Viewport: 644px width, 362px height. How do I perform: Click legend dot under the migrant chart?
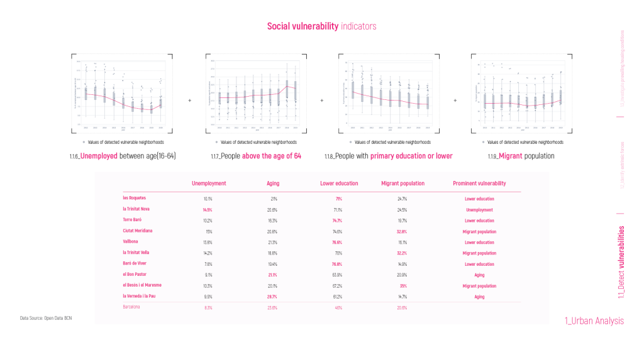[484, 142]
